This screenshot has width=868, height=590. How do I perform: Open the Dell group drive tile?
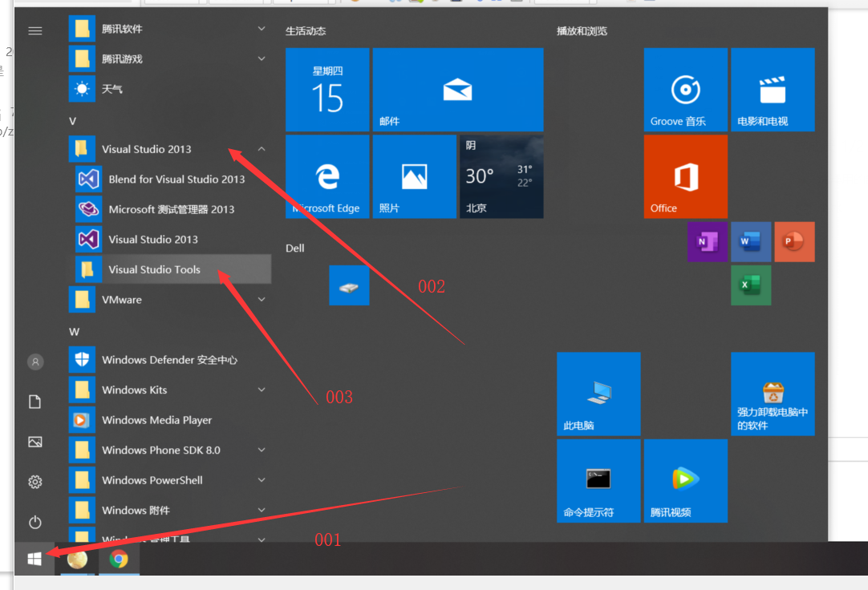point(349,285)
